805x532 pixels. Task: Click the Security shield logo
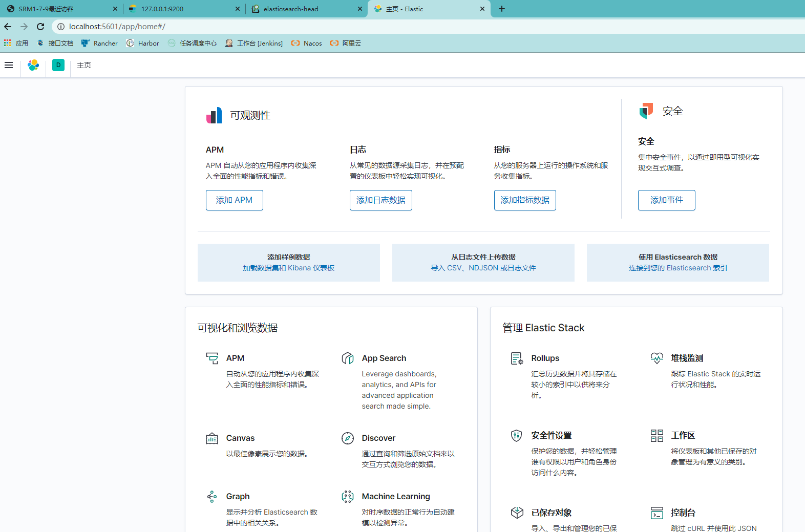pyautogui.click(x=646, y=111)
